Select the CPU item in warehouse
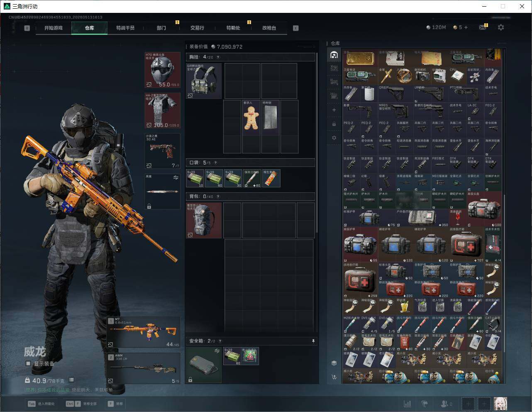 (458, 76)
